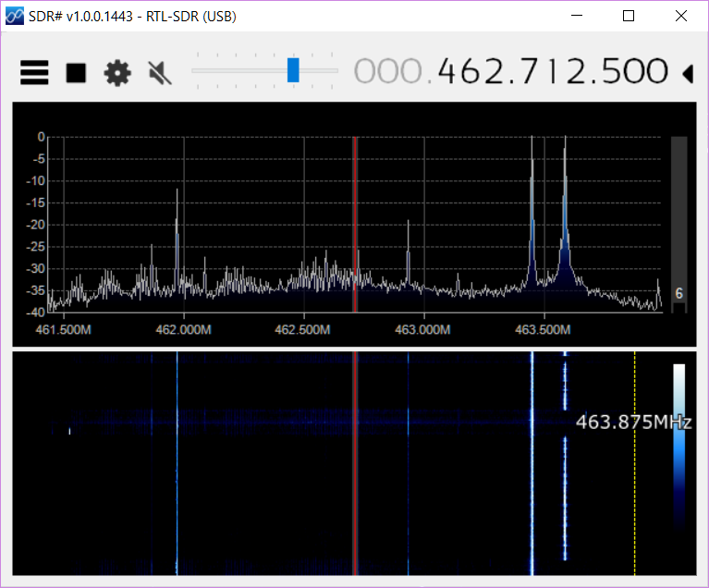
Task: Click the waterfall color gradient bar
Action: pos(679,444)
